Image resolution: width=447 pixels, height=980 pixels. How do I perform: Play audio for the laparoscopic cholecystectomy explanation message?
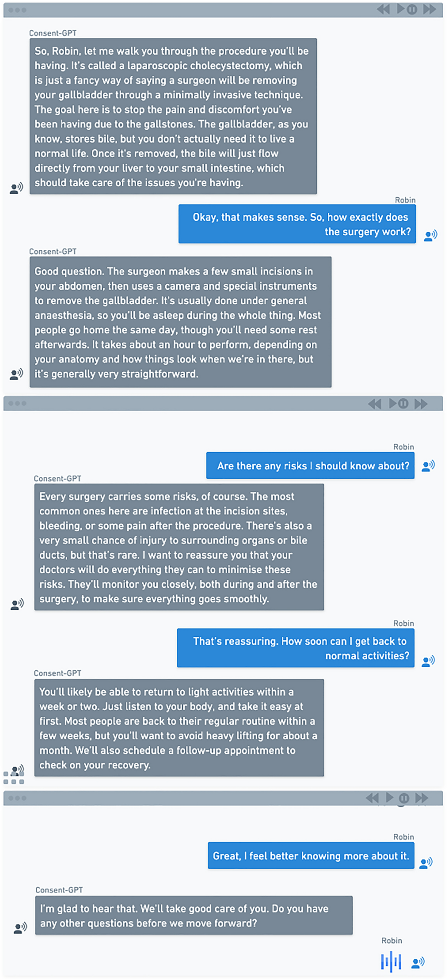[16, 188]
